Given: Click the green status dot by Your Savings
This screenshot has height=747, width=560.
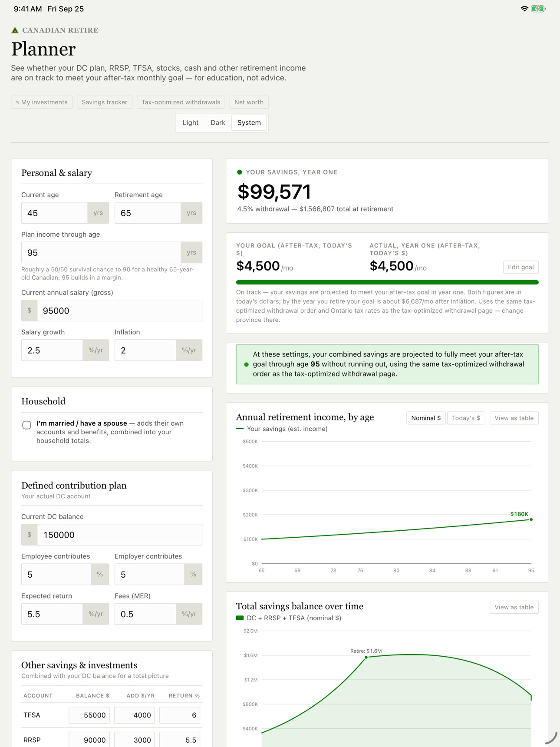Looking at the screenshot, I should tap(240, 172).
